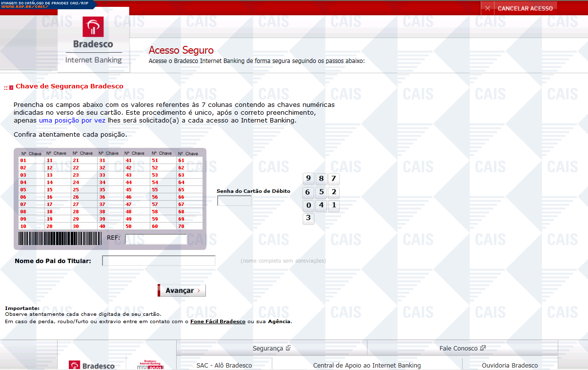Open the Agência link
Image resolution: width=588 pixels, height=370 pixels.
tap(279, 322)
